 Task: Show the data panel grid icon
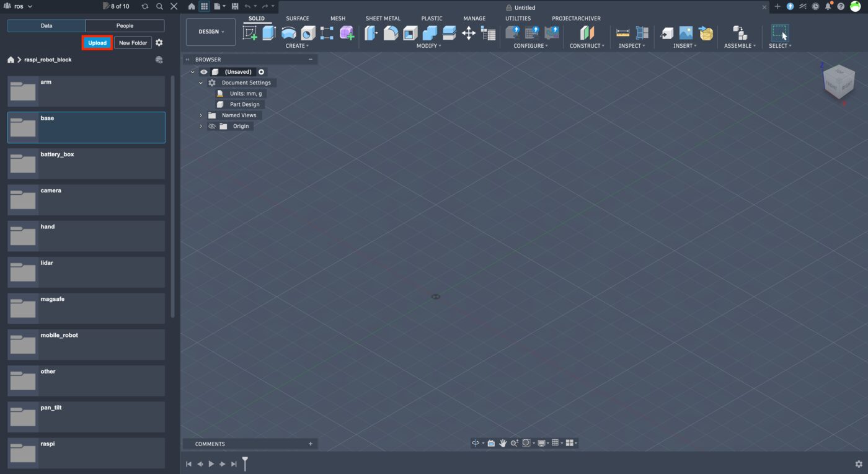204,6
